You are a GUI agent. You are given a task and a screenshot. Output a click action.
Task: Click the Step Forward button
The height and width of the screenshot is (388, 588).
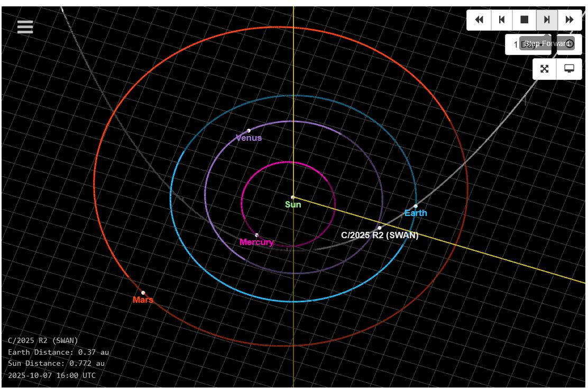[547, 20]
